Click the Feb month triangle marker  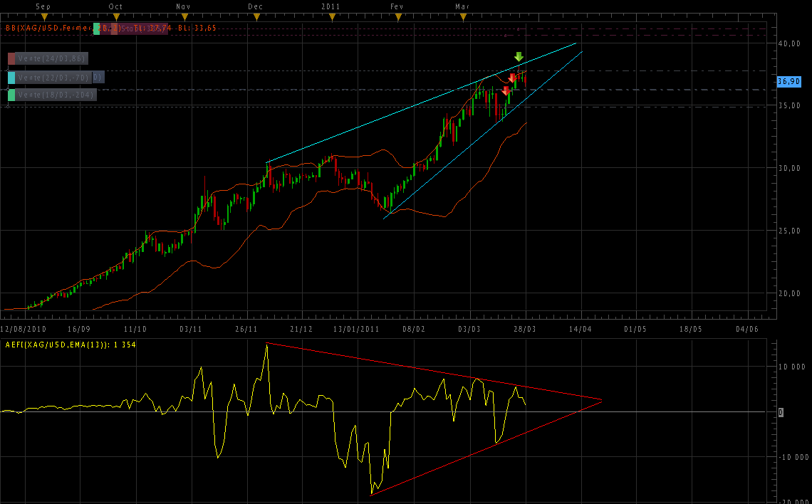397,16
